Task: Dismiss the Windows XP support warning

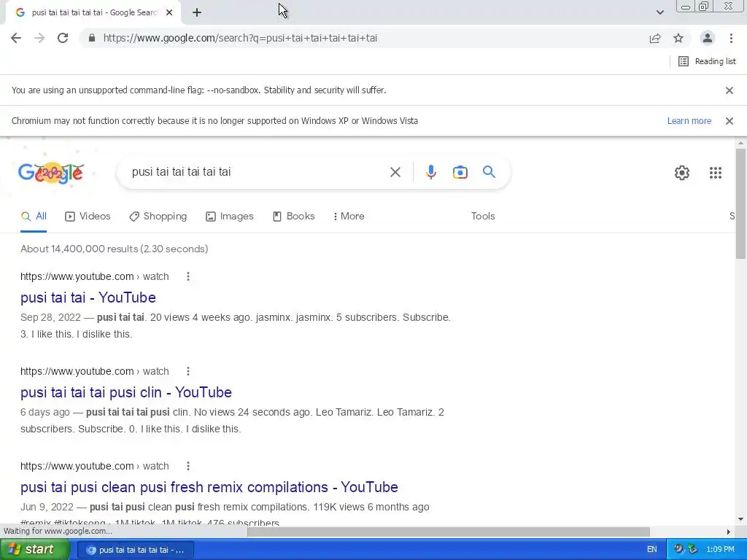Action: pos(729,121)
